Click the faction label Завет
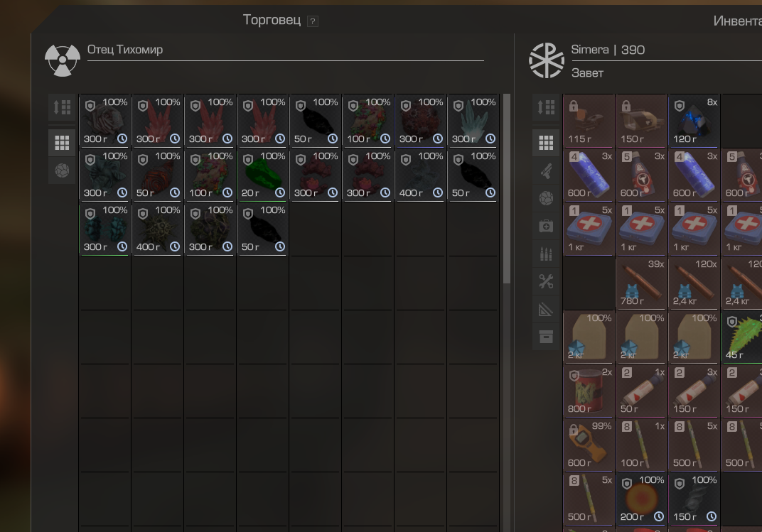762x532 pixels. tap(588, 73)
